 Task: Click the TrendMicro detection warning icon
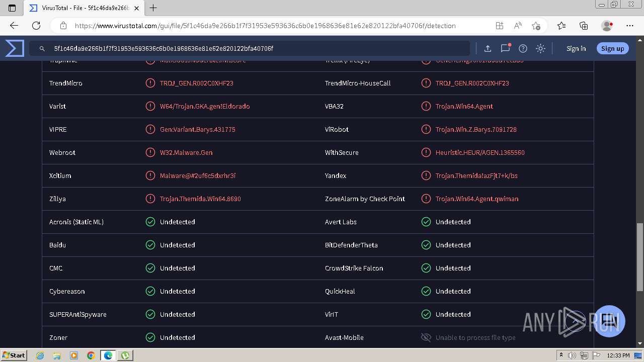pos(150,83)
